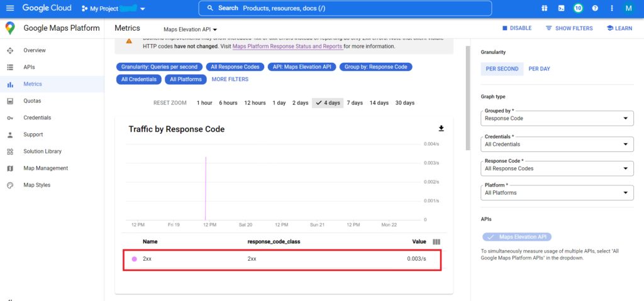Click in the Search products field
This screenshot has height=301, width=644.
pyautogui.click(x=345, y=8)
